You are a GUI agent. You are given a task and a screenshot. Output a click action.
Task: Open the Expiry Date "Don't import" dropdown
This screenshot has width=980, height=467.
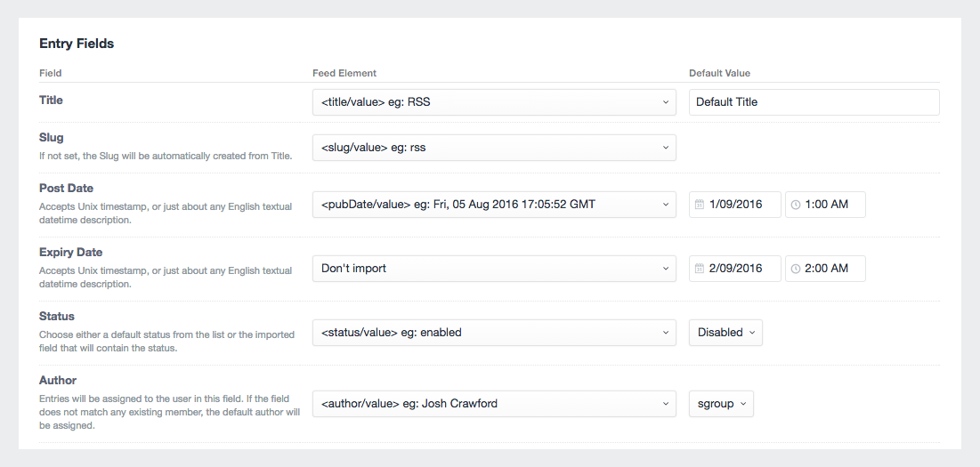(494, 269)
